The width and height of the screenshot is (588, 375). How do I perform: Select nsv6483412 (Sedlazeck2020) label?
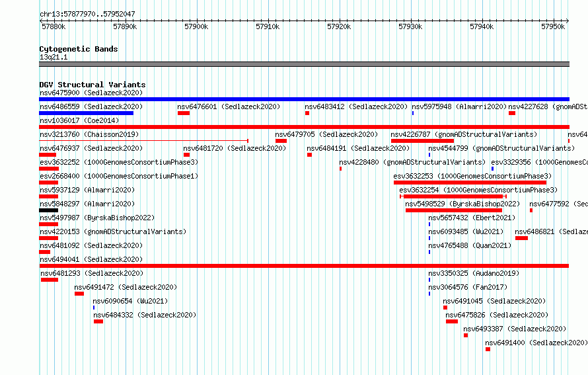point(356,106)
